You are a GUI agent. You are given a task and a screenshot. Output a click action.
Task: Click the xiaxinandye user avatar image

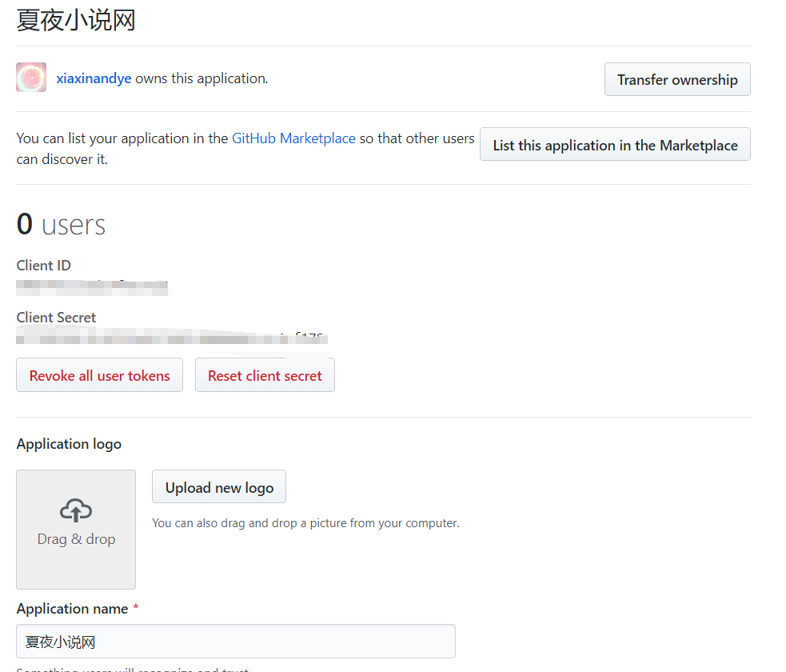pos(31,78)
